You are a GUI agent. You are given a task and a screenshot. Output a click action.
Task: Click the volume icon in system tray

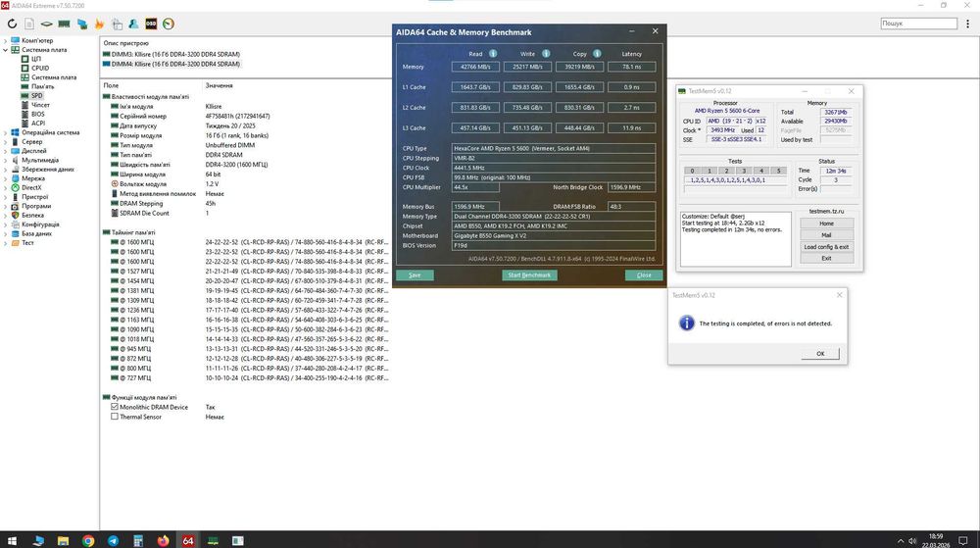click(911, 540)
